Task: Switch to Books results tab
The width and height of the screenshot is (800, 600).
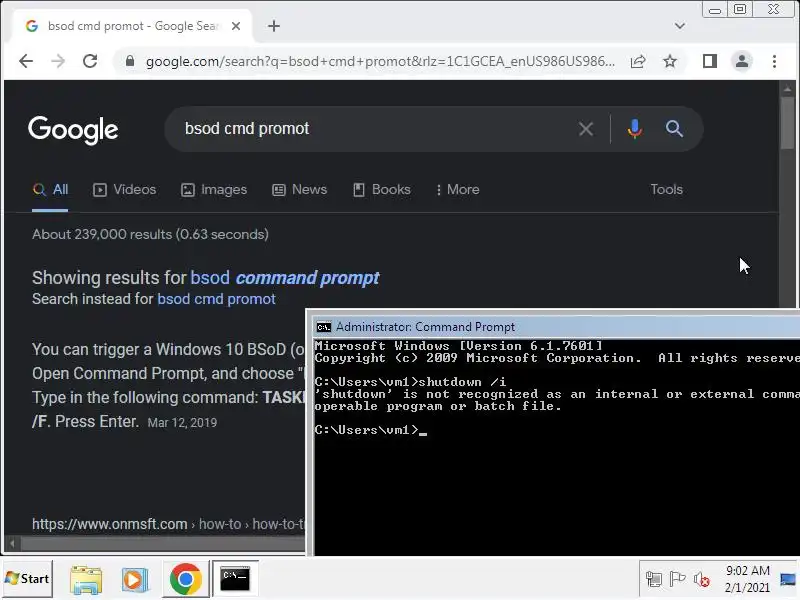Action: tap(382, 190)
